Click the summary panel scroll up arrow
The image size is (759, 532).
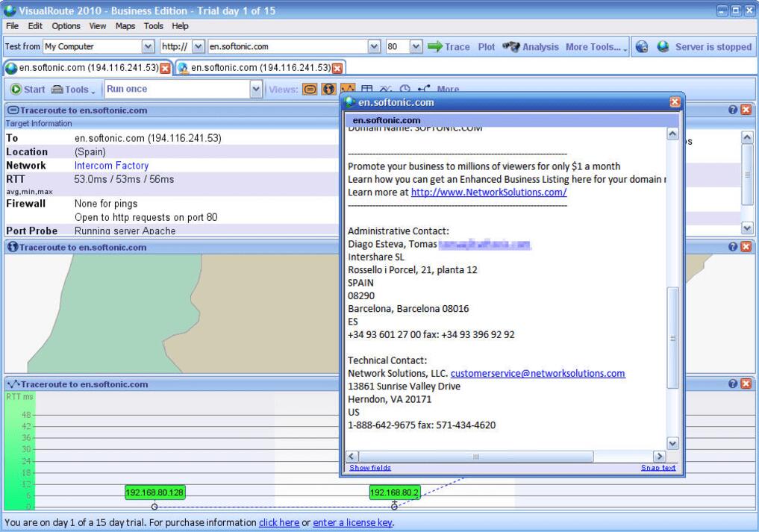[747, 137]
